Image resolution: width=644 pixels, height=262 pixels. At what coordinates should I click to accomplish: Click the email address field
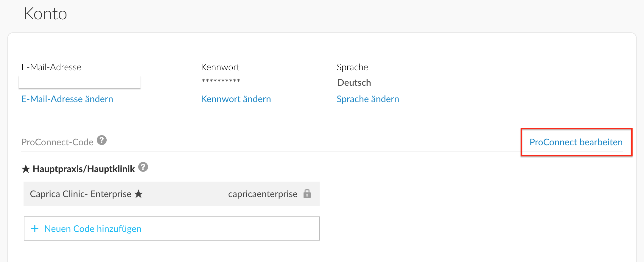click(x=80, y=82)
